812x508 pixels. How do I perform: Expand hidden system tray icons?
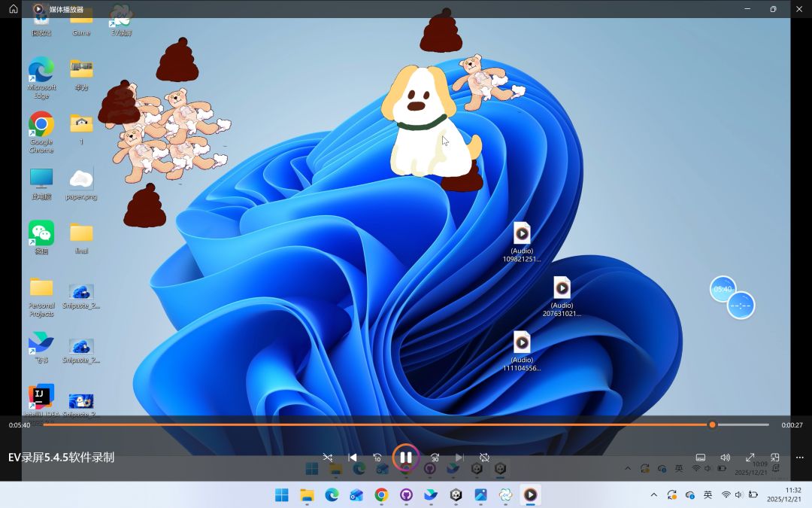[653, 494]
